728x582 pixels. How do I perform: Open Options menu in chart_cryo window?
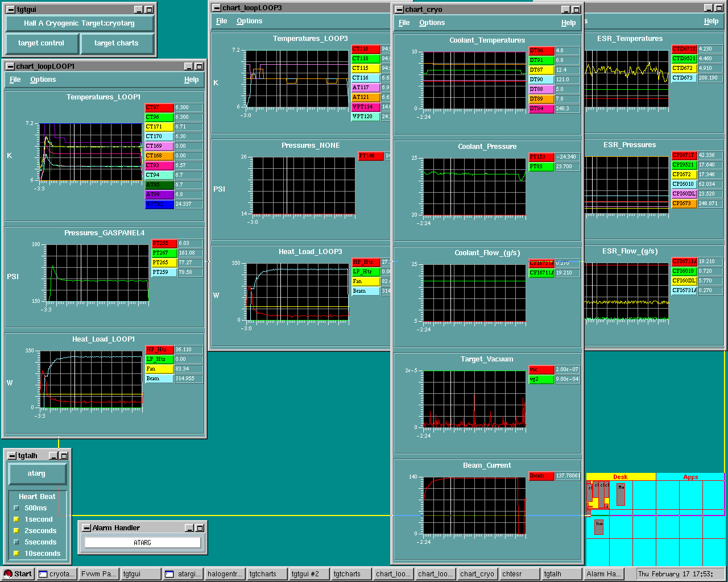pyautogui.click(x=432, y=23)
